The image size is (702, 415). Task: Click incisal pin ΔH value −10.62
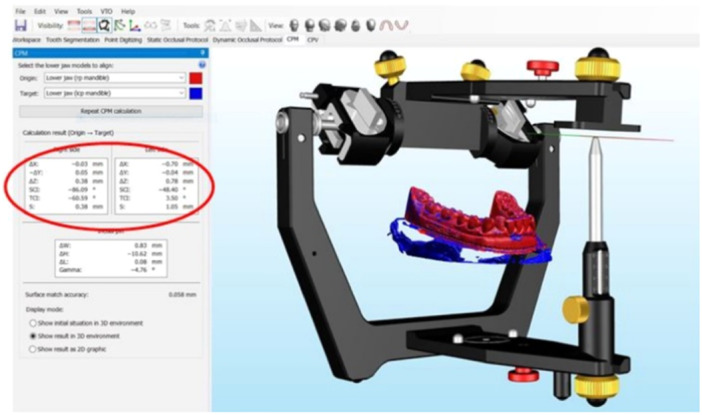tap(138, 253)
